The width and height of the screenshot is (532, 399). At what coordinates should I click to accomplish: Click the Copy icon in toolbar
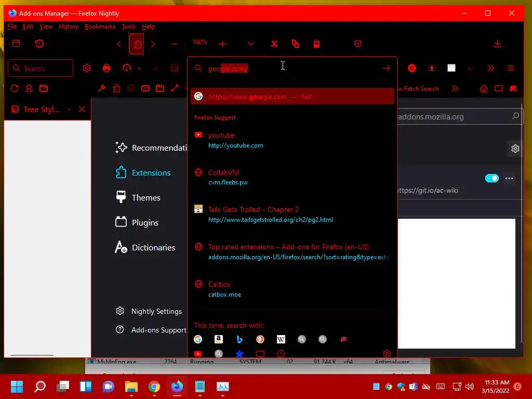coord(296,44)
